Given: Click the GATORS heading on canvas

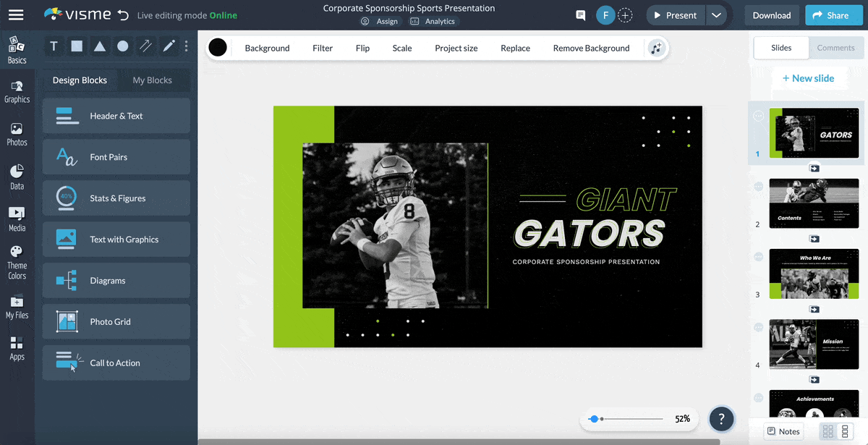Looking at the screenshot, I should point(589,233).
